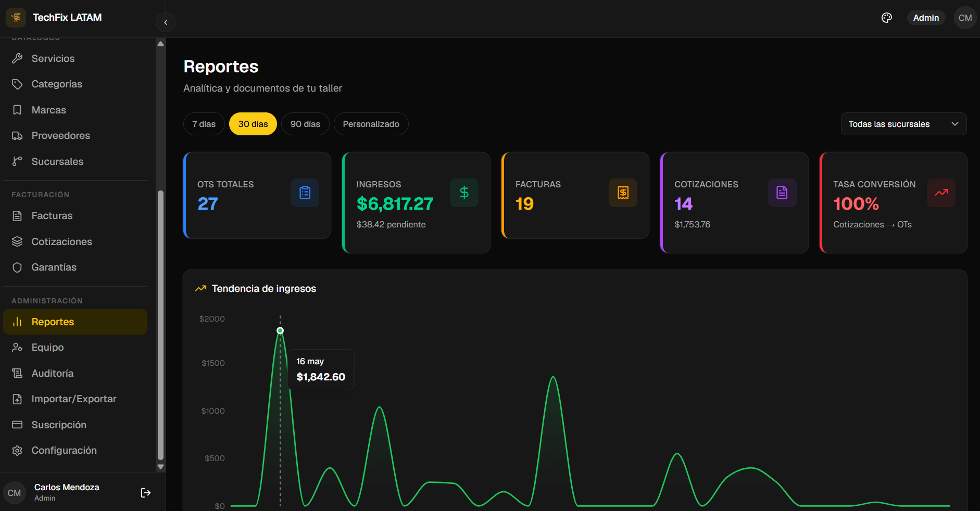The width and height of the screenshot is (980, 511).
Task: Click the Cotizaciones card document icon
Action: [782, 193]
